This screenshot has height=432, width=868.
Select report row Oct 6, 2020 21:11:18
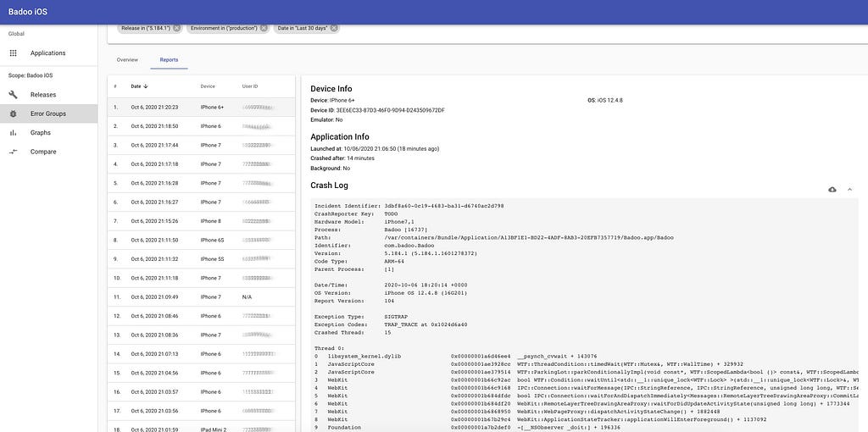pyautogui.click(x=201, y=278)
